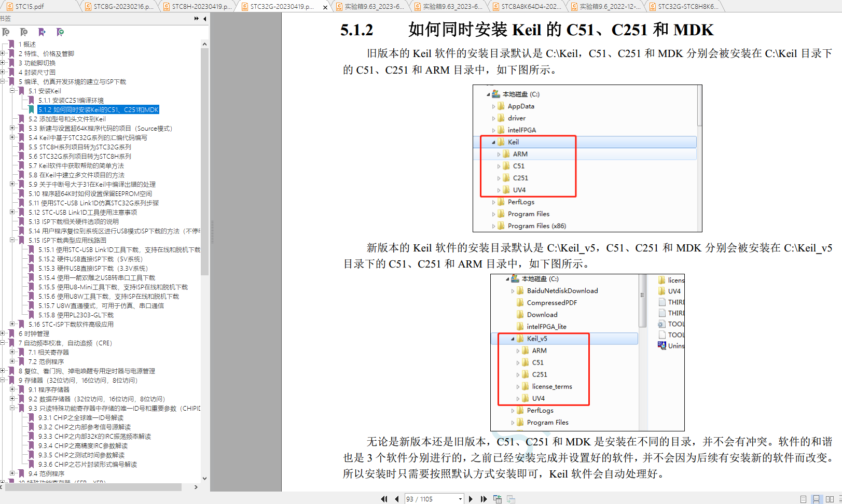Expand bookmark 2 特性、价格及管脚
842x504 pixels.
tap(3, 53)
